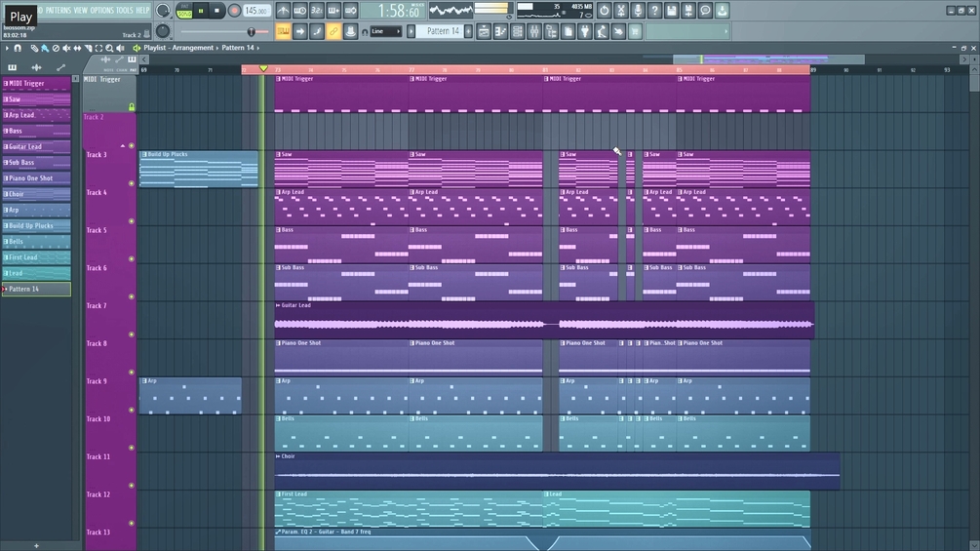The width and height of the screenshot is (980, 551).
Task: Click the red Record button
Action: (x=234, y=11)
